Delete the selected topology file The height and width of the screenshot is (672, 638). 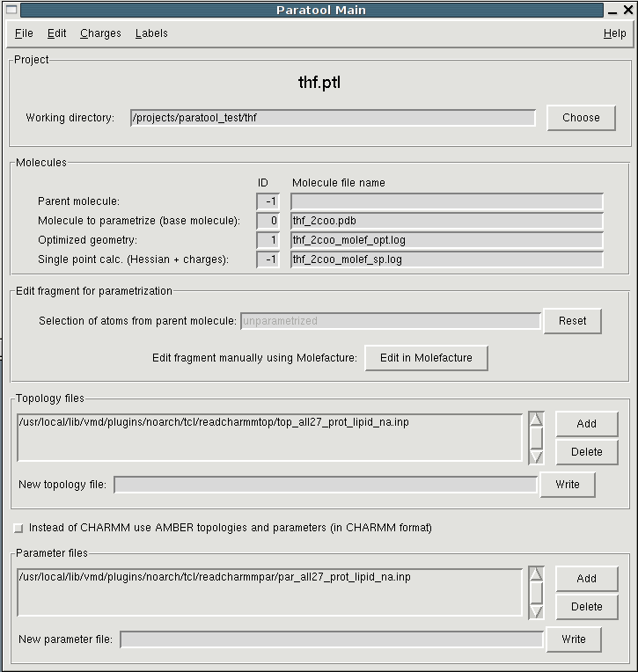[586, 452]
